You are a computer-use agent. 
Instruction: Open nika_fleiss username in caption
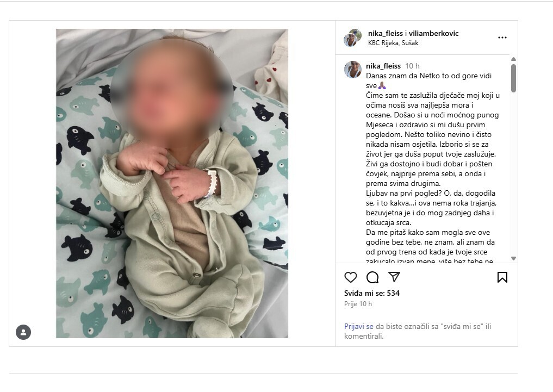click(x=383, y=66)
